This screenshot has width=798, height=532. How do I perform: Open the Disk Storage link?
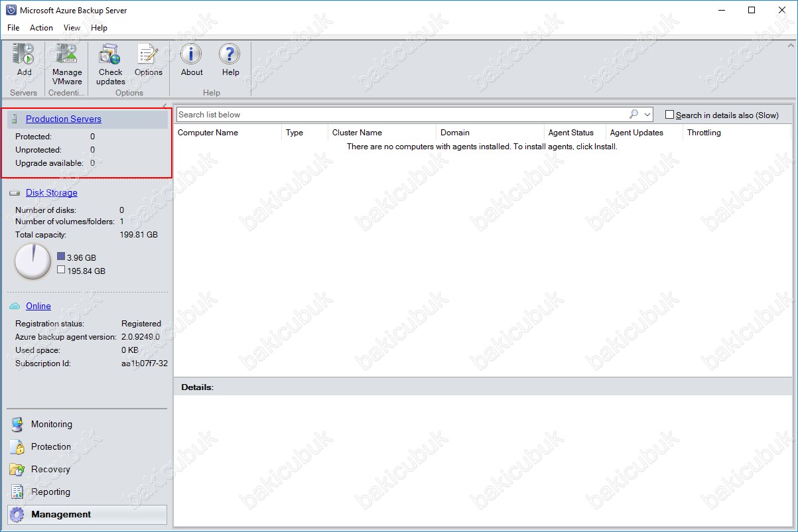point(52,193)
